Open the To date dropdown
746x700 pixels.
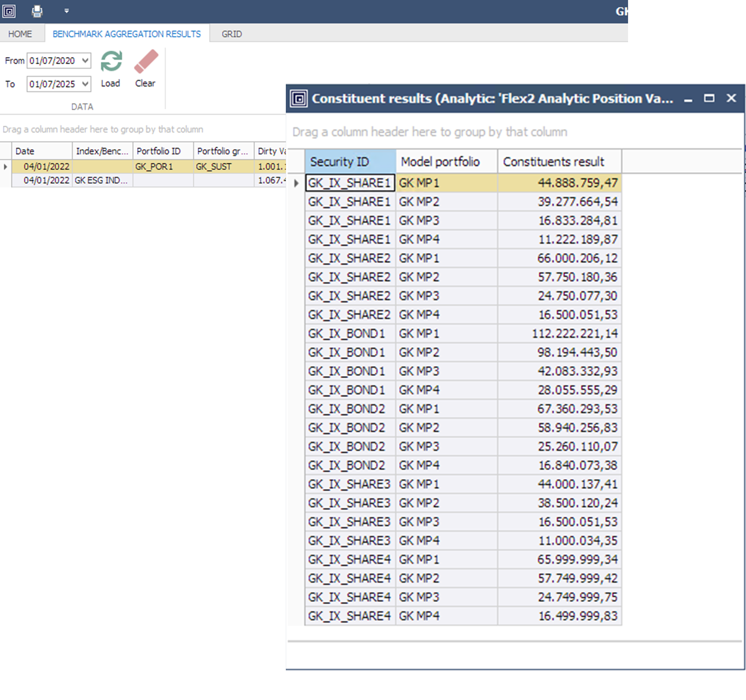[85, 84]
